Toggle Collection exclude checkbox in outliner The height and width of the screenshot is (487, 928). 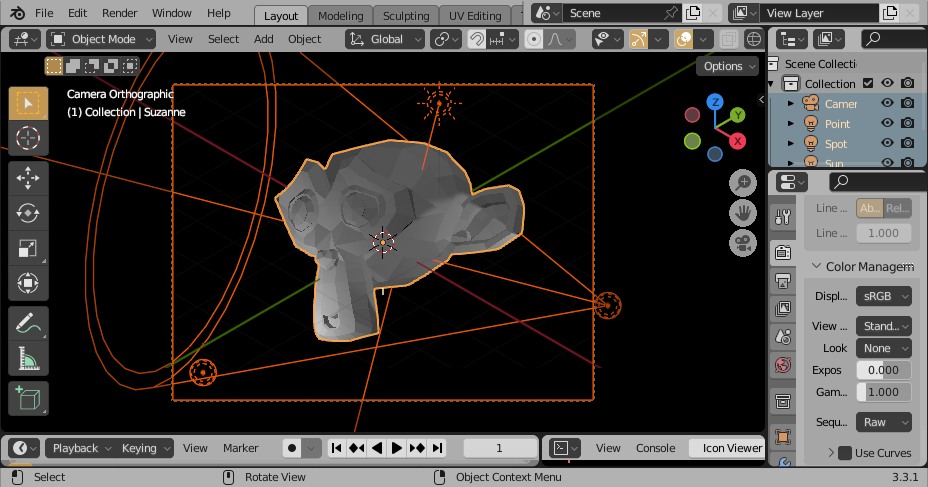coord(868,83)
